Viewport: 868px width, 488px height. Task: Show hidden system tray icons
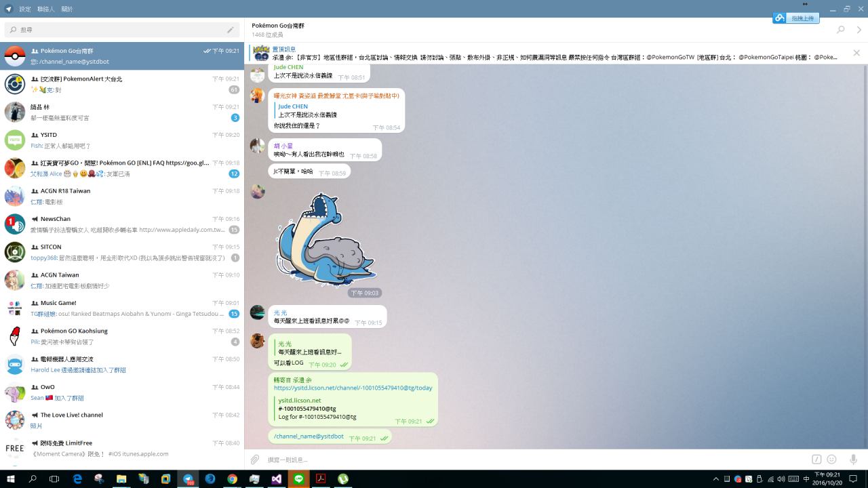pos(716,479)
